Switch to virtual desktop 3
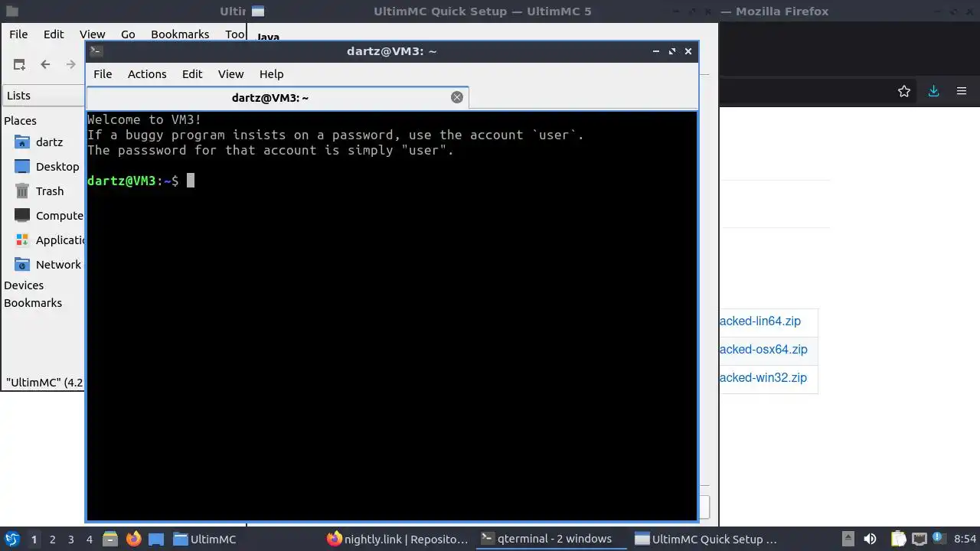Screen dimensions: 980x551 point(70,540)
